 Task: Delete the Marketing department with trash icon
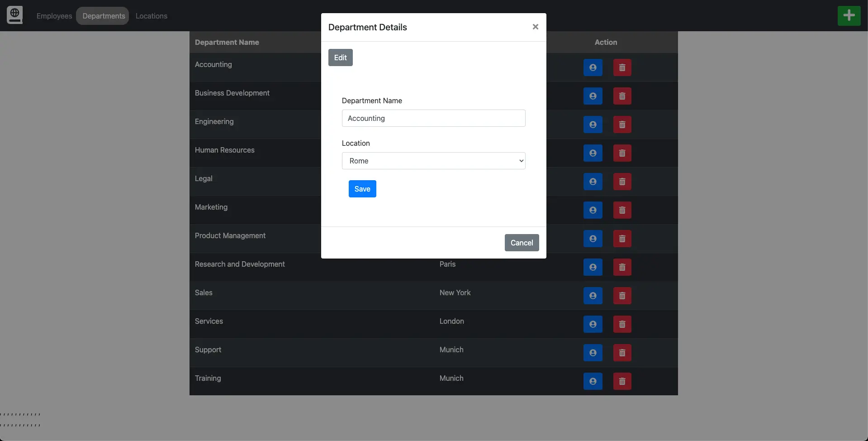pos(622,211)
